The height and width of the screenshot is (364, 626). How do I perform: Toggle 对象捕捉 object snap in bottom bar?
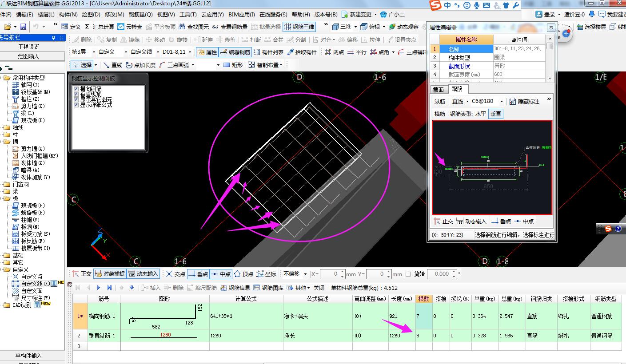110,274
